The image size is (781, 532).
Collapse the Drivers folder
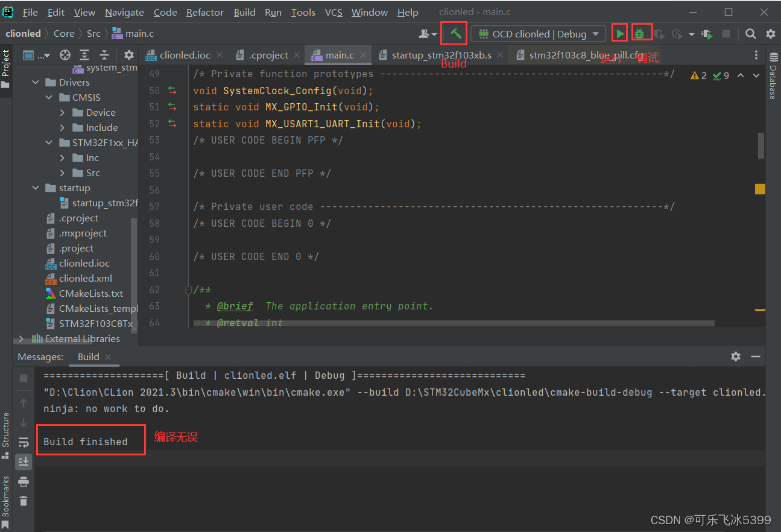pyautogui.click(x=36, y=83)
